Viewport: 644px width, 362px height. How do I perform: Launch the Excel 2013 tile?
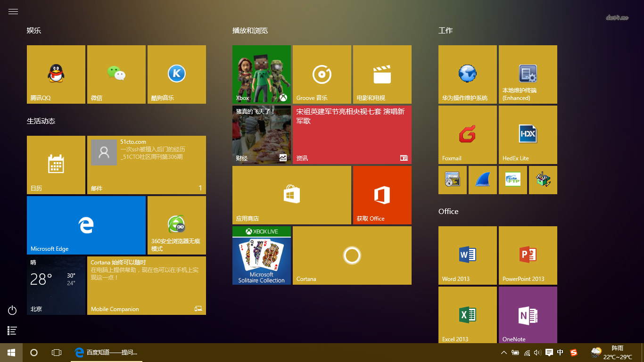[468, 315]
